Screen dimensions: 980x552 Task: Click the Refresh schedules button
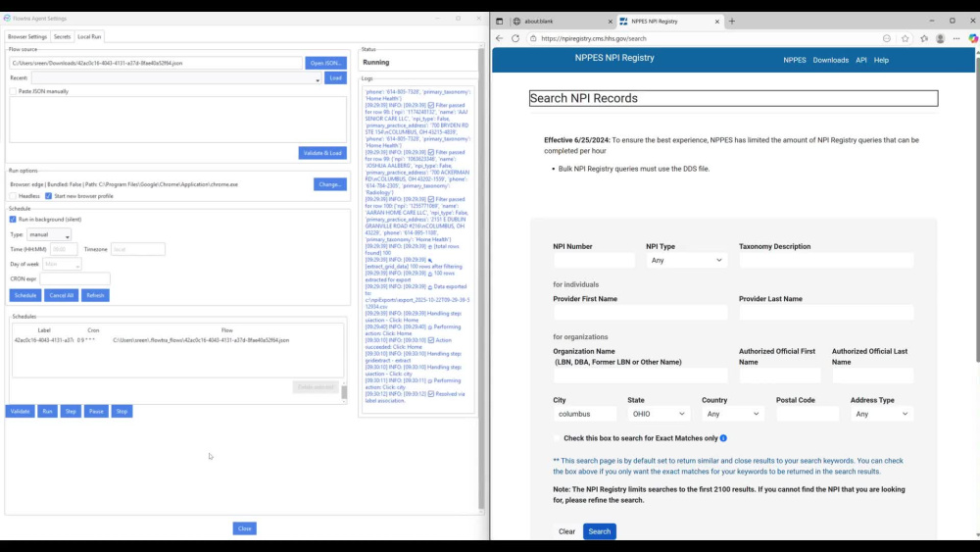[95, 295]
